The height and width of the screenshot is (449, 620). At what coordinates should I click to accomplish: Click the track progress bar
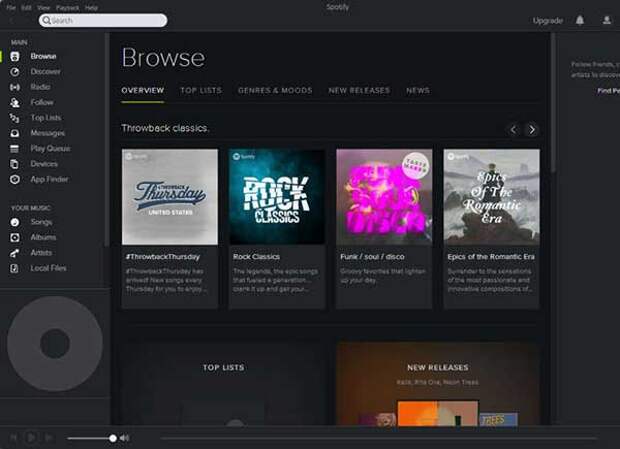pyautogui.click(x=378, y=438)
